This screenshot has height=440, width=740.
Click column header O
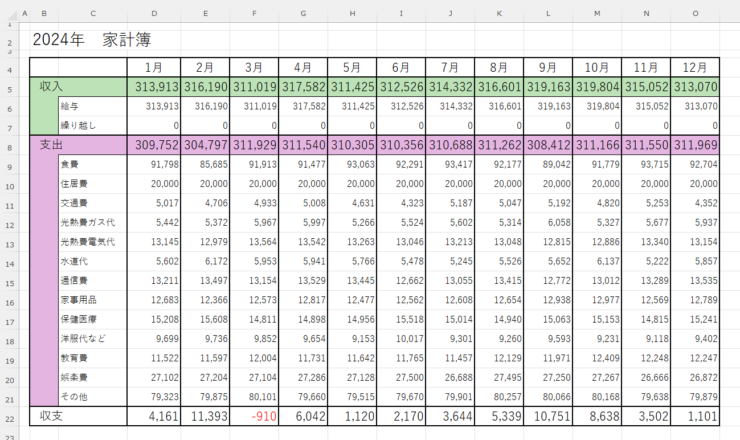tap(695, 13)
